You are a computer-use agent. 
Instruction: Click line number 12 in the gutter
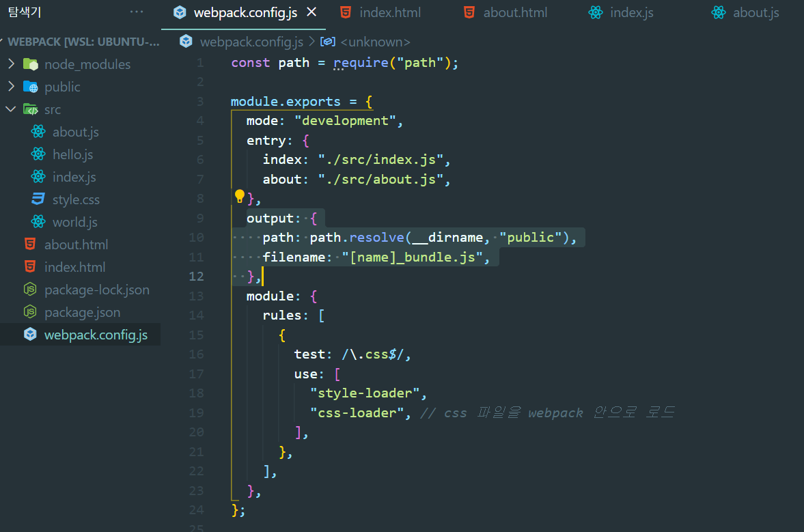tap(196, 277)
